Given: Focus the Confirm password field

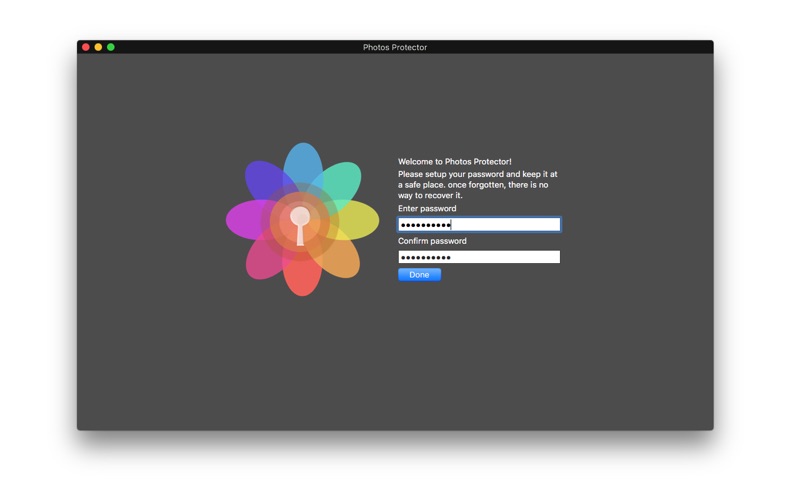Looking at the screenshot, I should [479, 257].
